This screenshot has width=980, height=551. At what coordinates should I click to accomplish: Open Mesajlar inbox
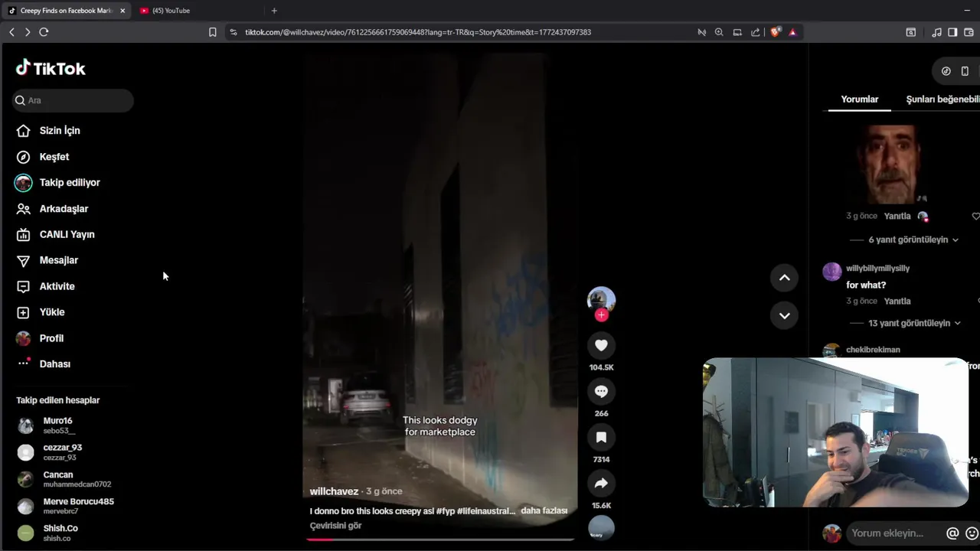coord(47,260)
